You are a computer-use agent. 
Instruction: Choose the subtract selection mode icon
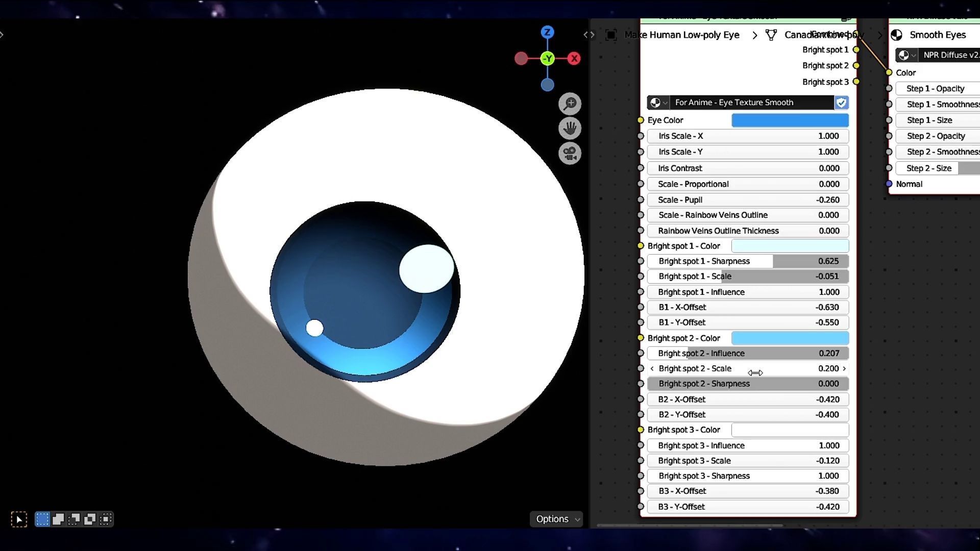pos(74,519)
